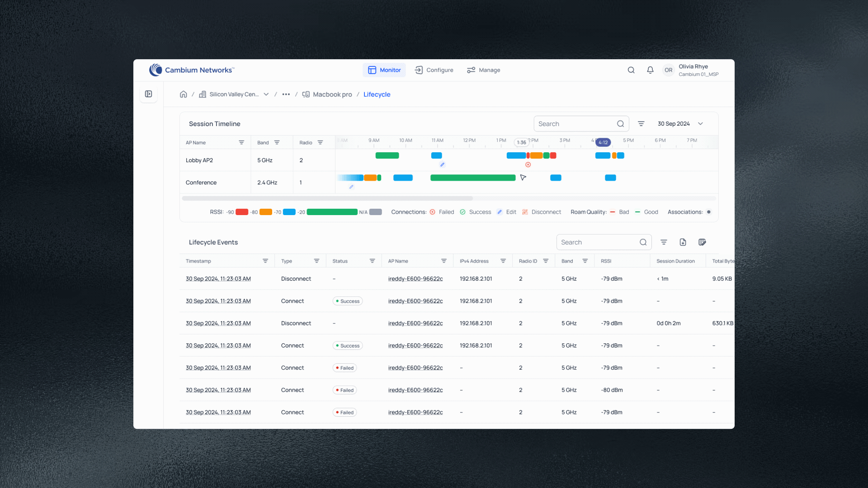Filter the timeline Band column
Screen dimensions: 868x488
(277, 142)
